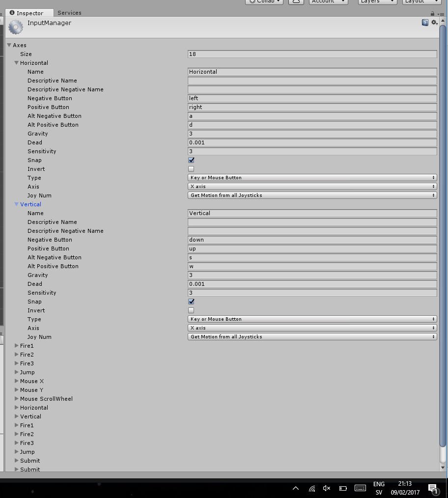Expand the Fire1 axis entry

[17, 345]
